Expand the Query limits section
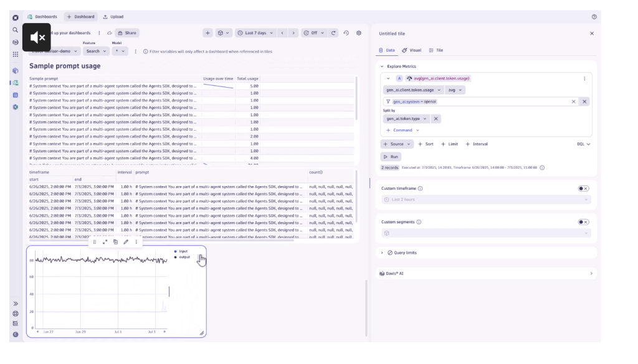 401,253
